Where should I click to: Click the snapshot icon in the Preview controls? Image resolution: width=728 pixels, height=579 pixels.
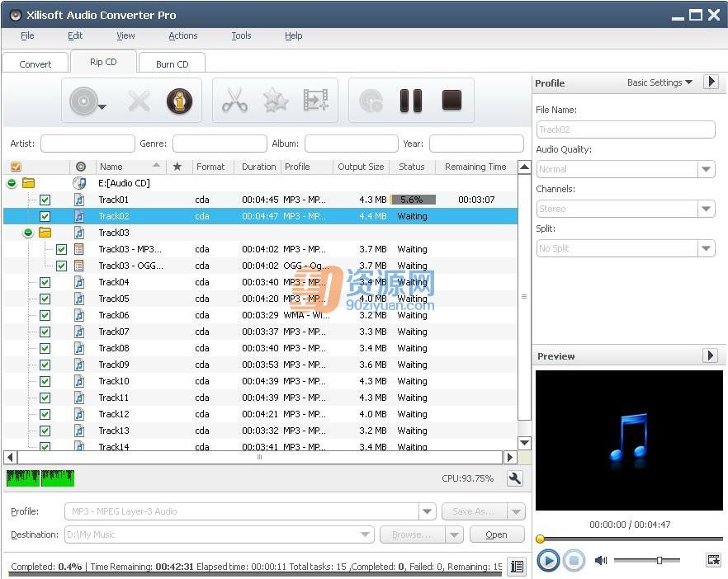coord(713,560)
